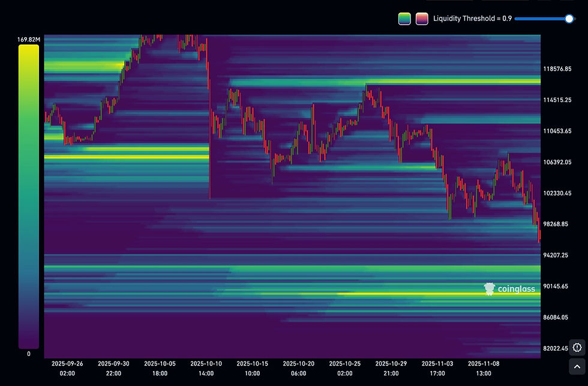This screenshot has width=588, height=386.
Task: Click the 94207.25 price axis label
Action: pyautogui.click(x=556, y=255)
